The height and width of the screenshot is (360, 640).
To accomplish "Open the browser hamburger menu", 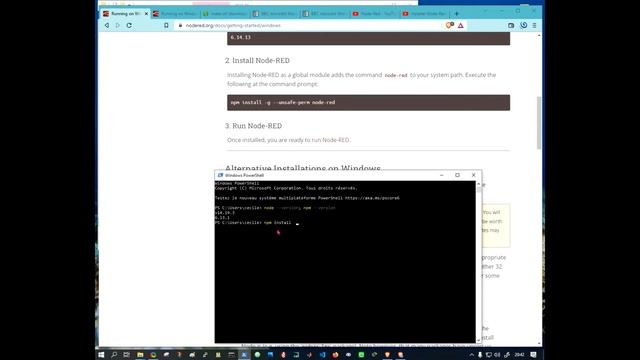I will point(534,25).
